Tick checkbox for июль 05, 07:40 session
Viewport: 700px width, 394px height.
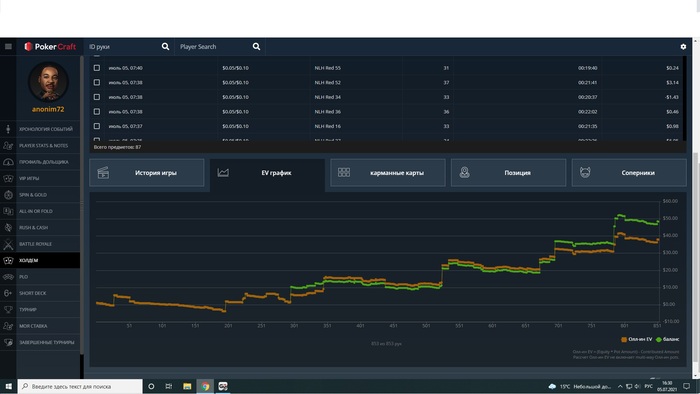[96, 68]
